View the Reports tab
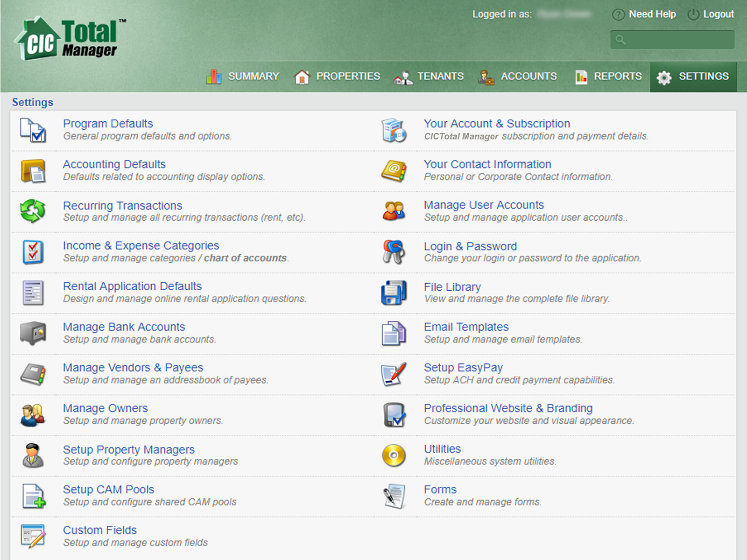The width and height of the screenshot is (747, 560). (x=608, y=77)
